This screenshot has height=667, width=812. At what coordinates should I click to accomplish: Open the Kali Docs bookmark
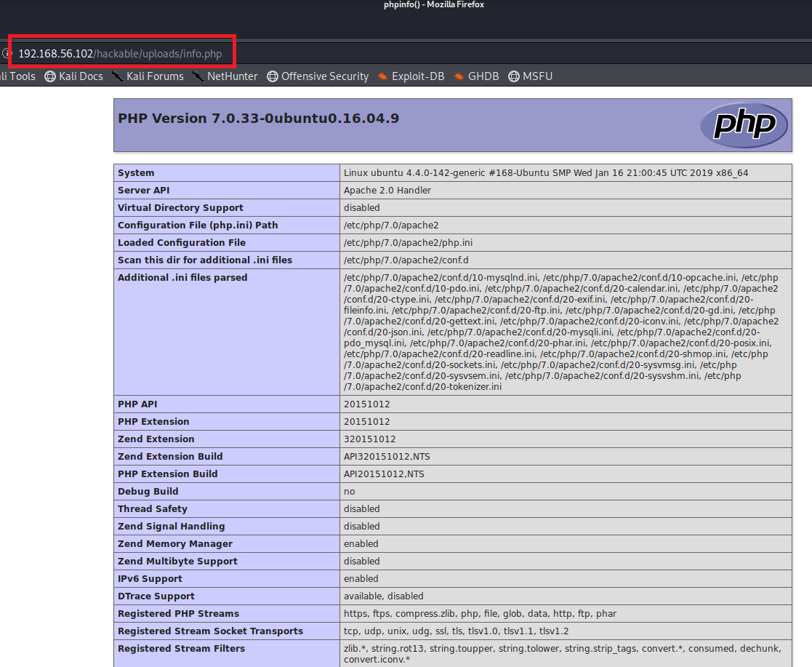pyautogui.click(x=73, y=76)
